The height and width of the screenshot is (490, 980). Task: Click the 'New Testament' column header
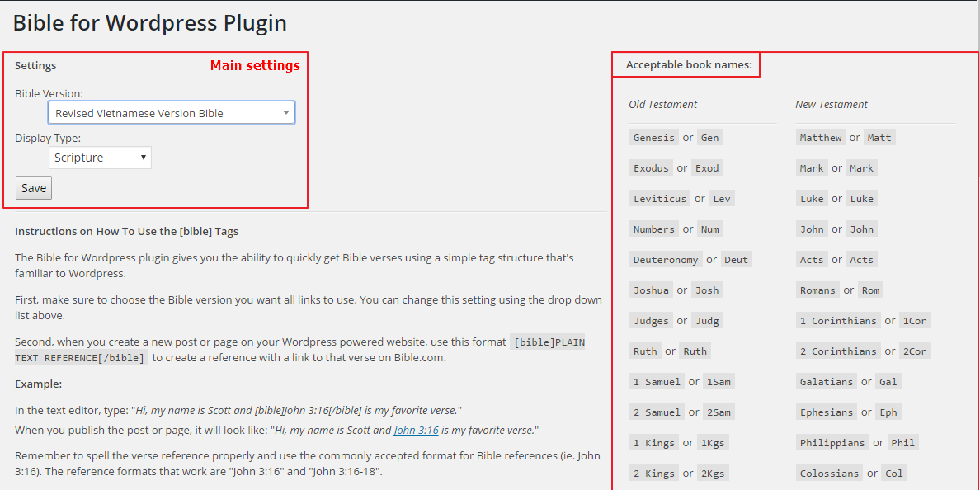832,105
